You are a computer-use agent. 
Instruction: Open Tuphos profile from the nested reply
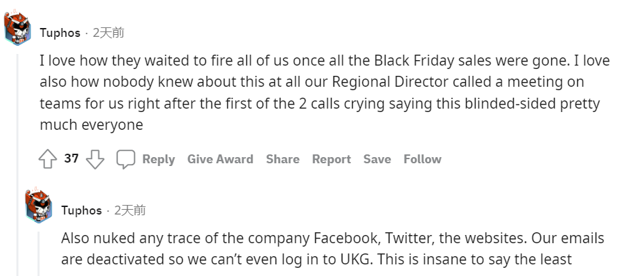(81, 210)
